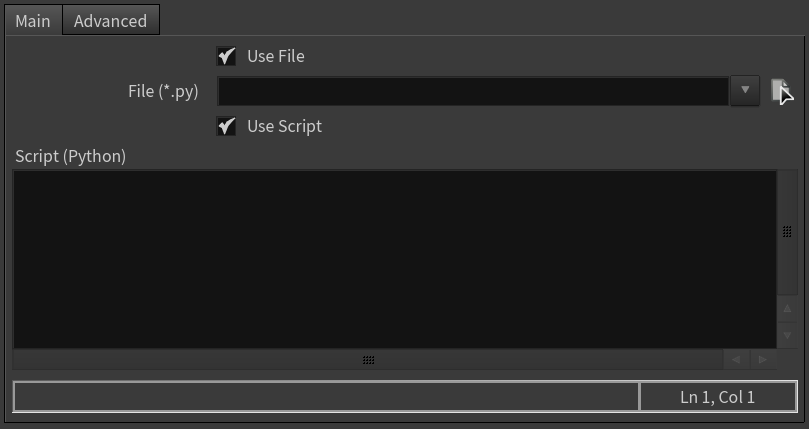The width and height of the screenshot is (809, 429).
Task: Click the horizontal scrollbar grip below script editor
Action: (368, 360)
